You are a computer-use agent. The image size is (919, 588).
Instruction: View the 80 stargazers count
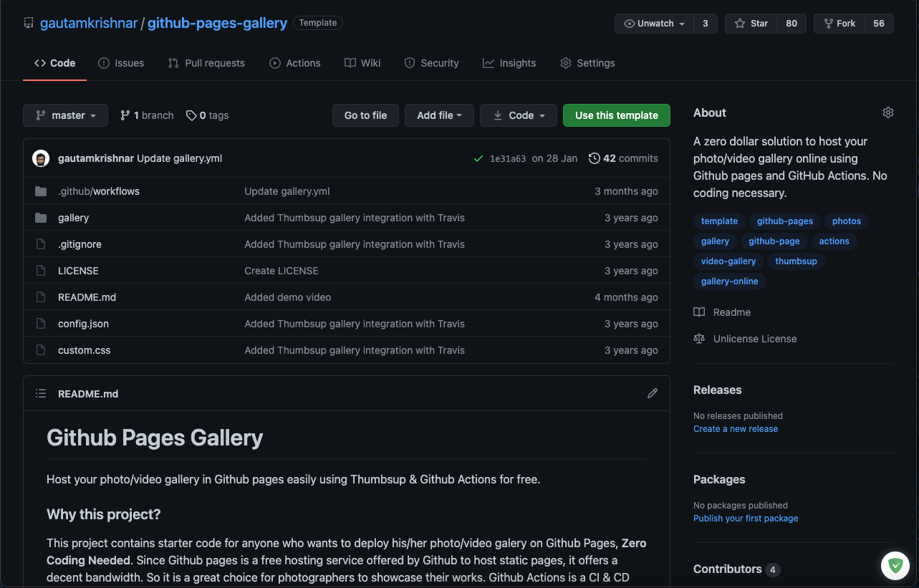[792, 24]
